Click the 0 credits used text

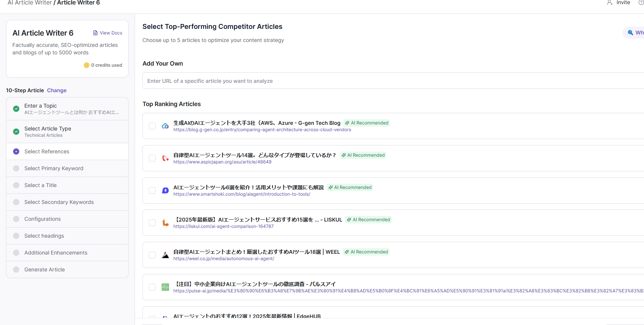point(106,65)
